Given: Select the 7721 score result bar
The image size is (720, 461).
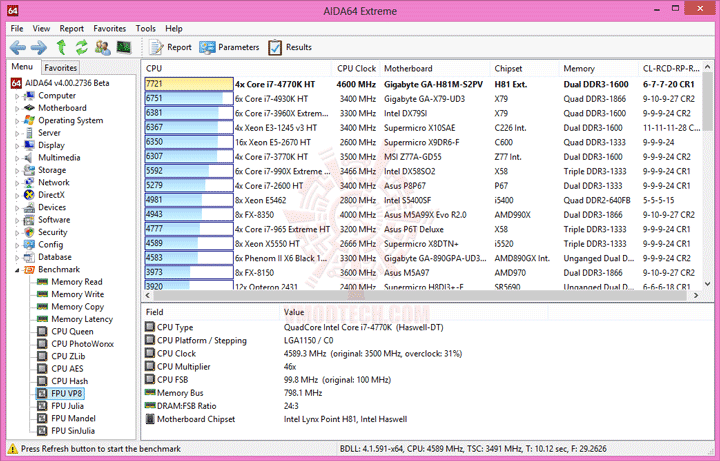Looking at the screenshot, I should 189,84.
